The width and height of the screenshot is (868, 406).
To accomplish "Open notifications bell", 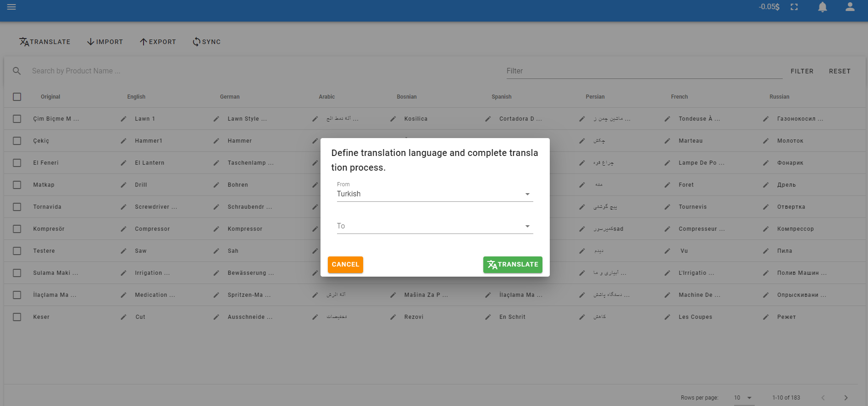I will coord(823,7).
